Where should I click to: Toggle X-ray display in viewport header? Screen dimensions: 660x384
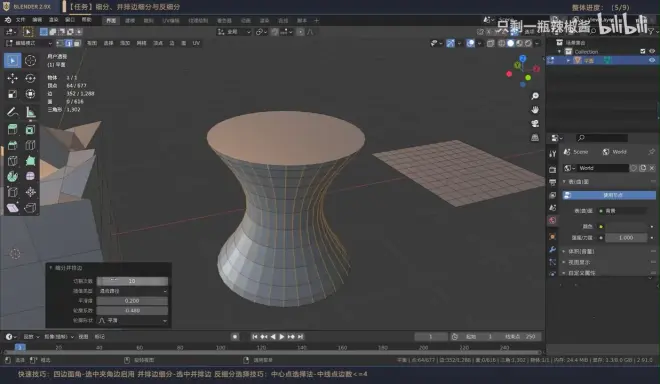[x=490, y=43]
